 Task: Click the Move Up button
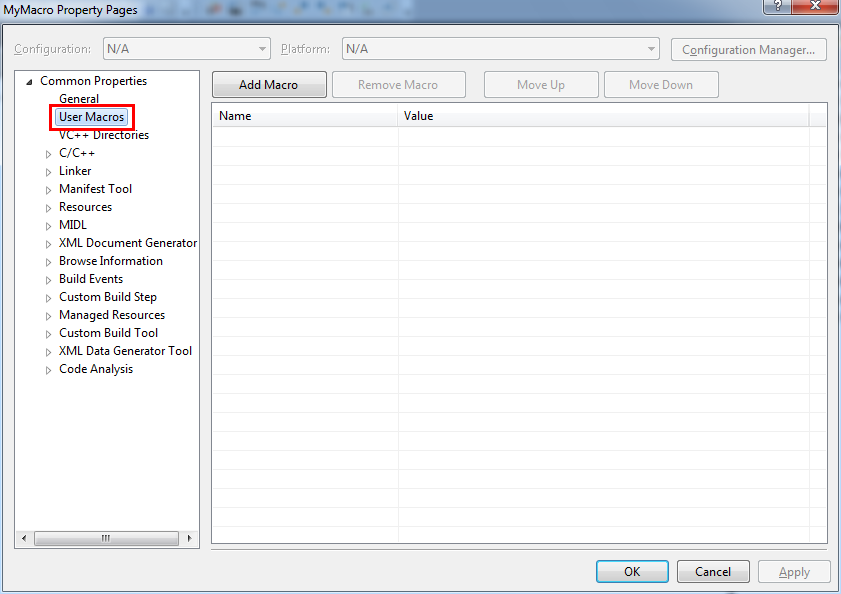(541, 85)
